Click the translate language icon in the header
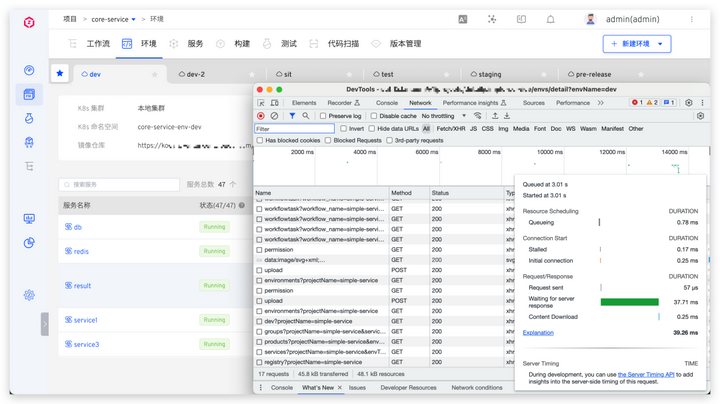 (x=463, y=19)
